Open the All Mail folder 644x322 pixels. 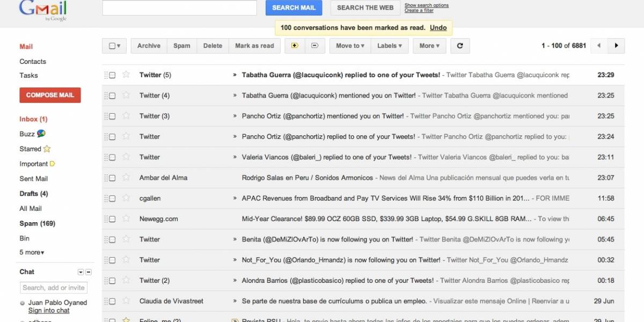(x=31, y=209)
